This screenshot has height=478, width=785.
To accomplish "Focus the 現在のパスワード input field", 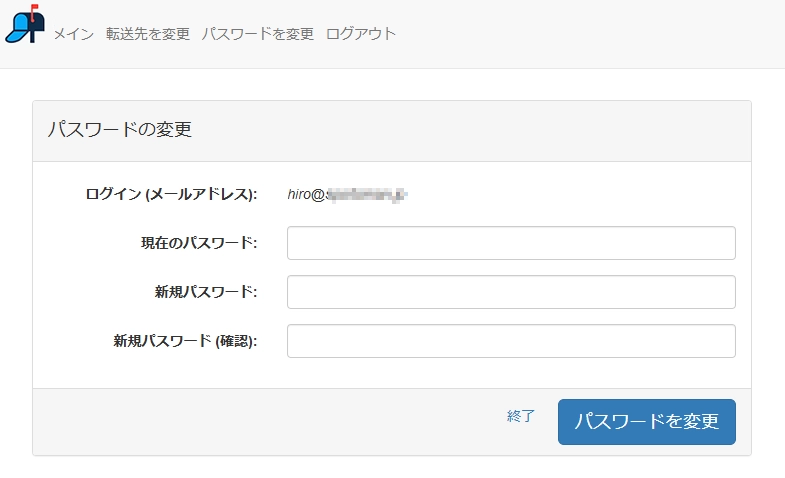I will point(511,243).
